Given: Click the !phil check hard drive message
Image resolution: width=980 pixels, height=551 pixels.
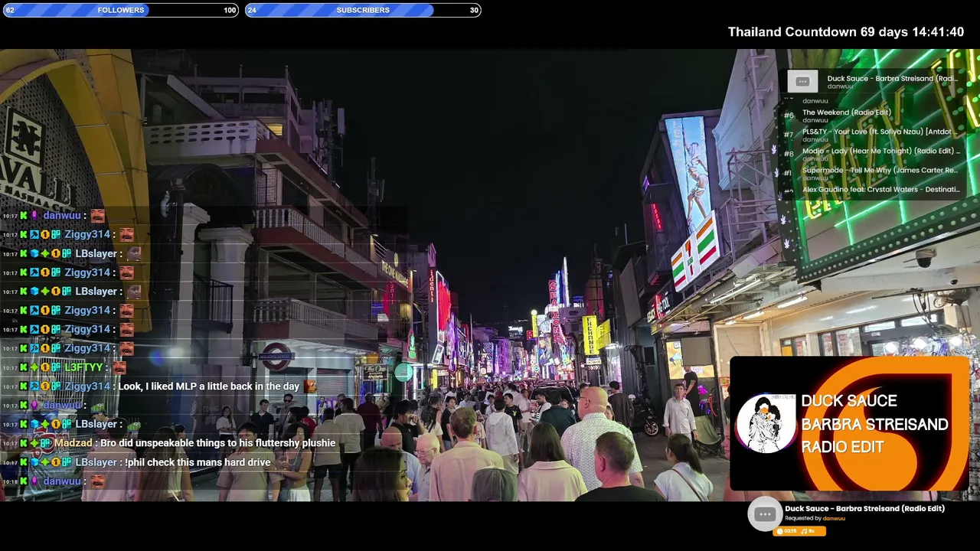Looking at the screenshot, I should pos(198,462).
